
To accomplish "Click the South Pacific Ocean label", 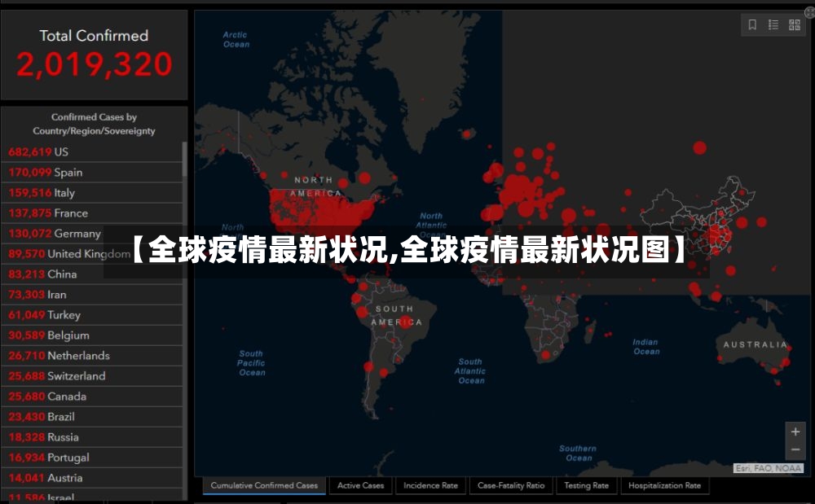I will point(252,363).
